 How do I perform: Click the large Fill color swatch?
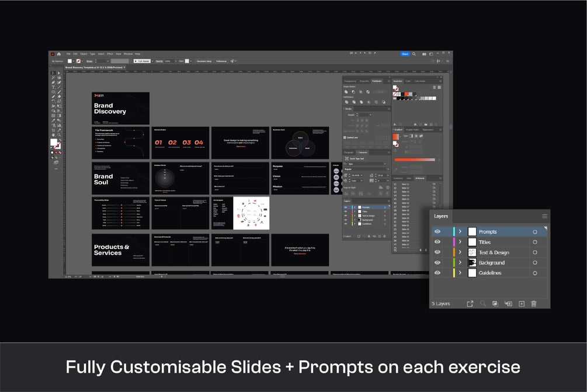54,142
